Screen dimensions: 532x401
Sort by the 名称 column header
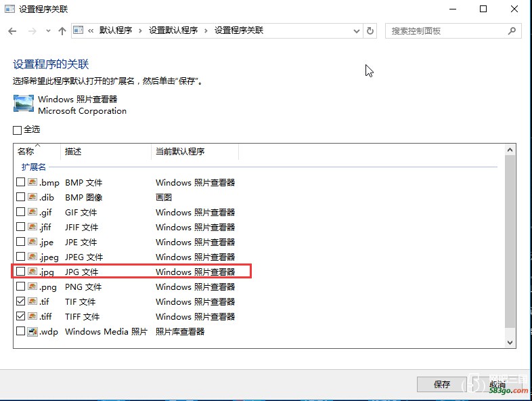tap(37, 152)
